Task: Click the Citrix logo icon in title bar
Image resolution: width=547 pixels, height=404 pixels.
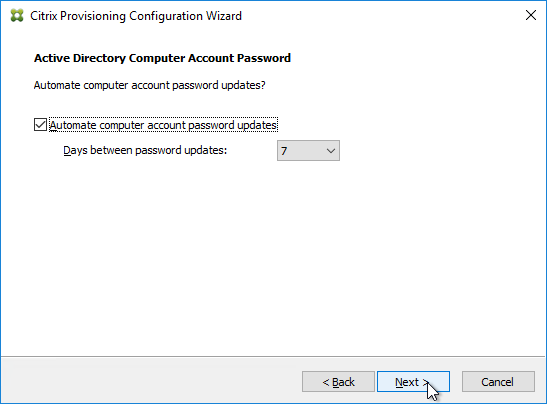Action: (x=17, y=16)
